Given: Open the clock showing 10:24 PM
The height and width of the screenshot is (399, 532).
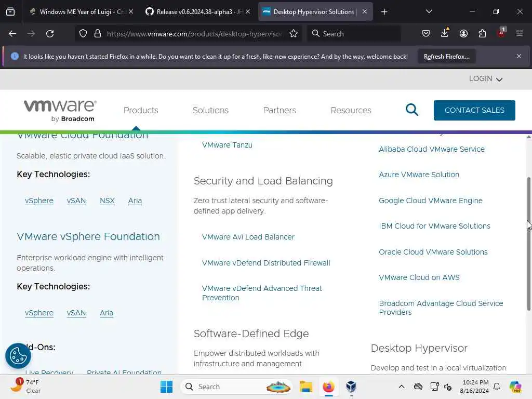Looking at the screenshot, I should tap(474, 387).
